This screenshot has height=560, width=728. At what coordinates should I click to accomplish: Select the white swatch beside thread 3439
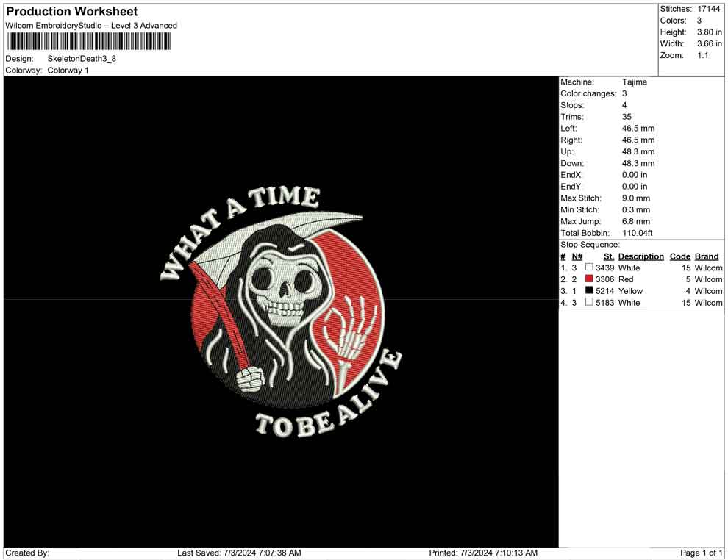pyautogui.click(x=589, y=268)
